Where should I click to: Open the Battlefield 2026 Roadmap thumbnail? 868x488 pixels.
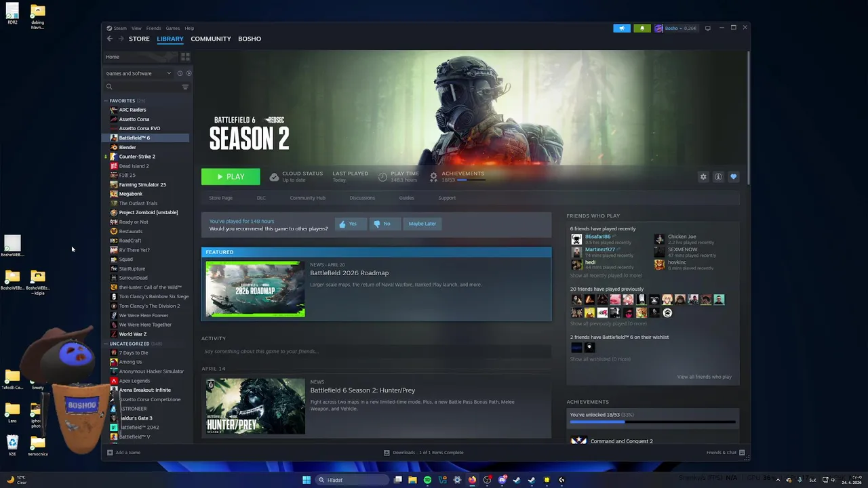click(255, 289)
